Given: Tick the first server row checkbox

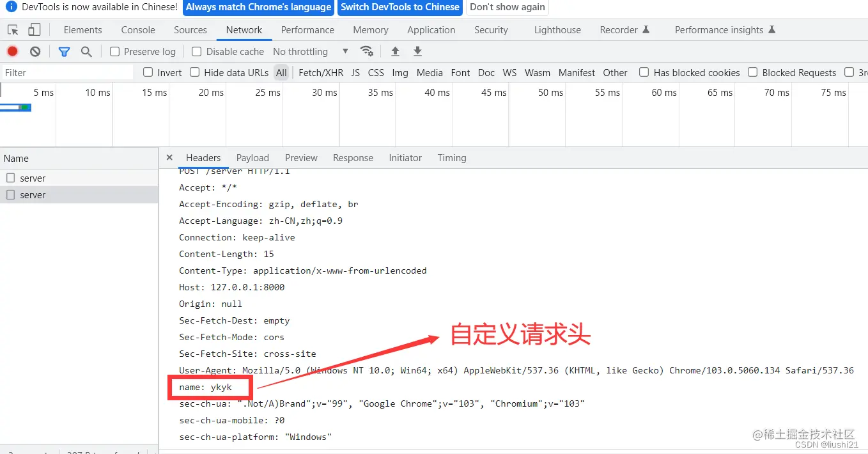Looking at the screenshot, I should [10, 178].
